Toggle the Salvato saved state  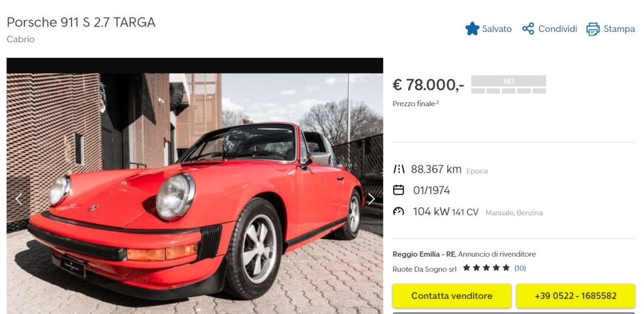coord(488,29)
